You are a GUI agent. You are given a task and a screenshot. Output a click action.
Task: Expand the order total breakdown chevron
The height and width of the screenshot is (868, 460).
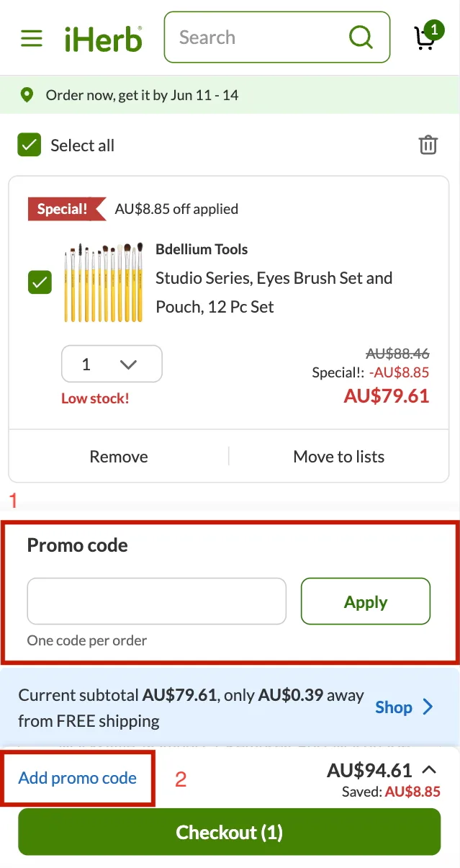point(429,770)
